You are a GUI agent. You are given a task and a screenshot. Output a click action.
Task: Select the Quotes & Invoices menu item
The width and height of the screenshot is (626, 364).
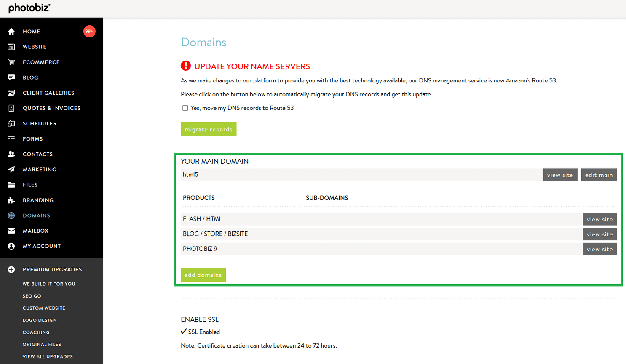tap(52, 108)
